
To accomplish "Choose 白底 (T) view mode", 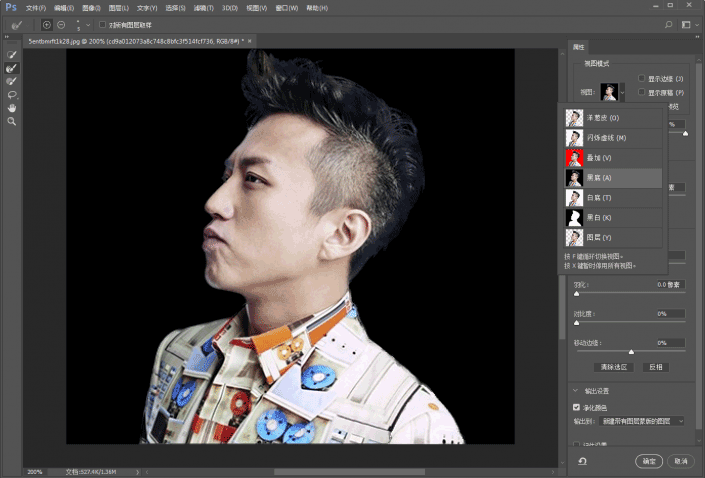I will 613,197.
